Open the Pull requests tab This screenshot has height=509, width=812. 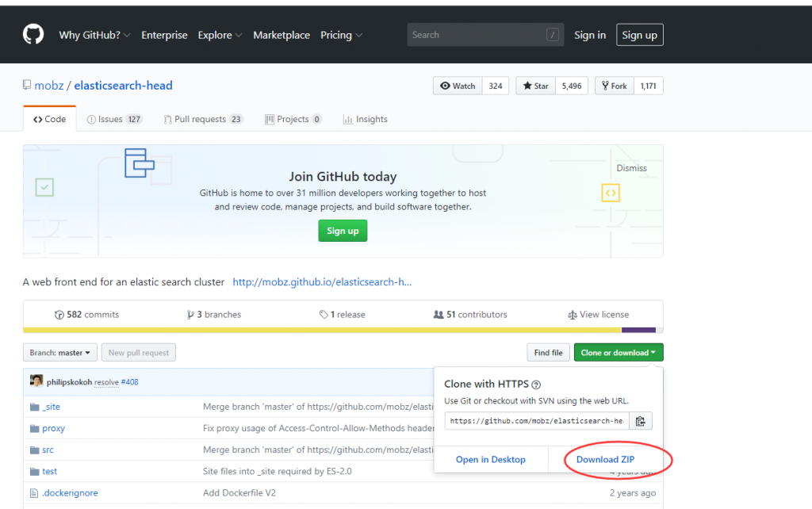click(x=203, y=119)
